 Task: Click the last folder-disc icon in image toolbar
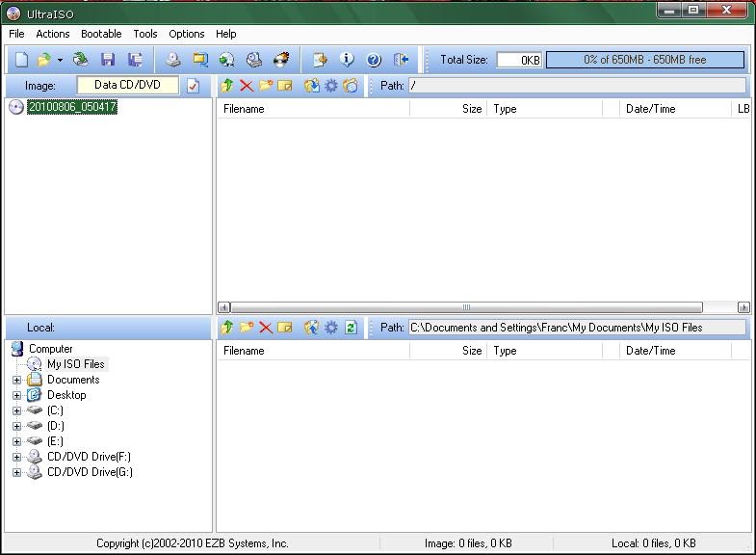click(x=351, y=86)
